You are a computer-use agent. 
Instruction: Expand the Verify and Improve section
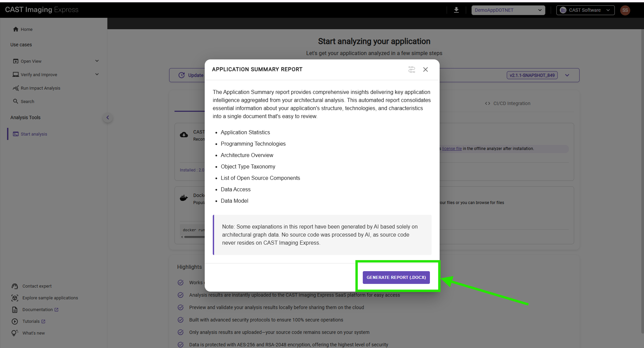click(97, 74)
